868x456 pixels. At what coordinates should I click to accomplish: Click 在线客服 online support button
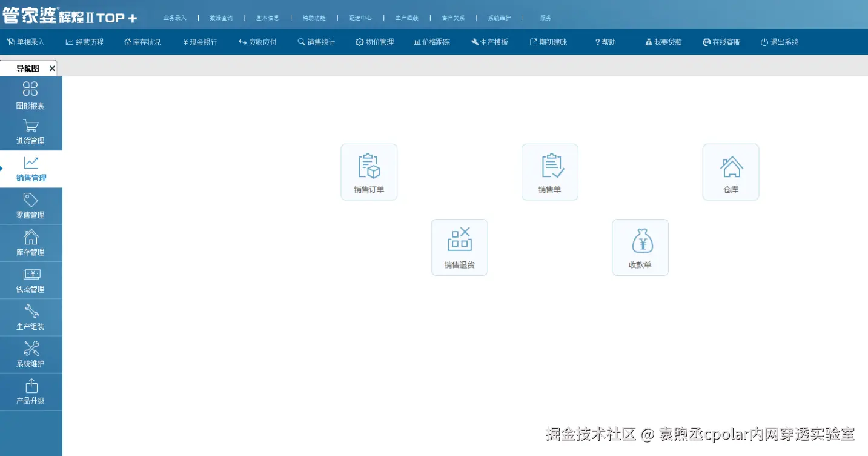pos(722,42)
